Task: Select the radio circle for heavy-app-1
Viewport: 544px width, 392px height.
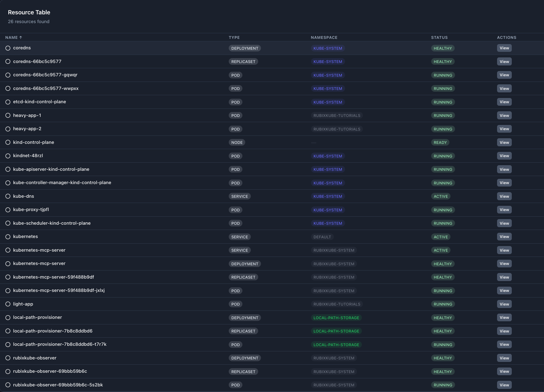Action: click(x=8, y=115)
